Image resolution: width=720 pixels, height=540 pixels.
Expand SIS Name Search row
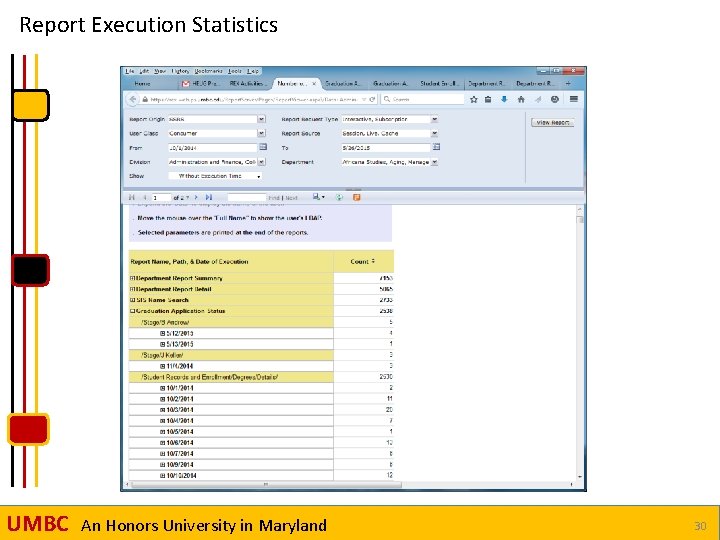point(132,300)
